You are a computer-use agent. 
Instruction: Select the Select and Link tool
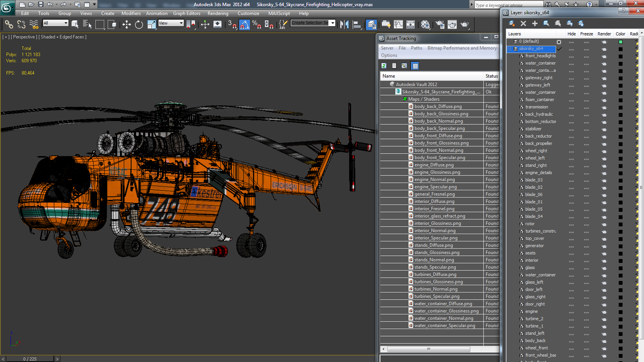(9, 24)
